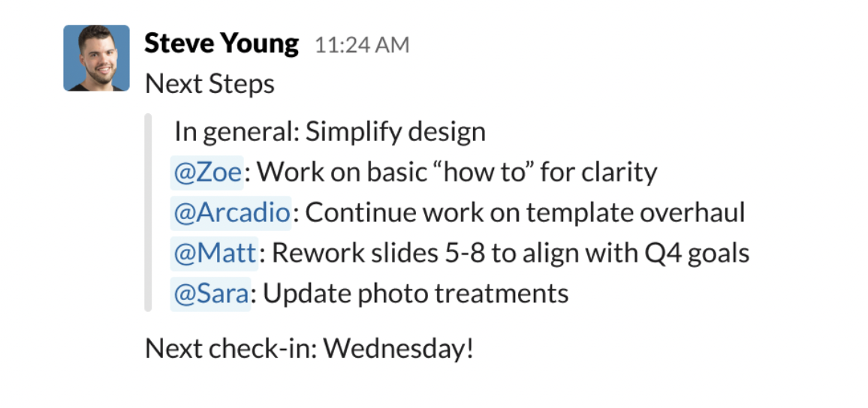Select the @Matt mention
Screen dimensions: 868x408
pos(215,253)
